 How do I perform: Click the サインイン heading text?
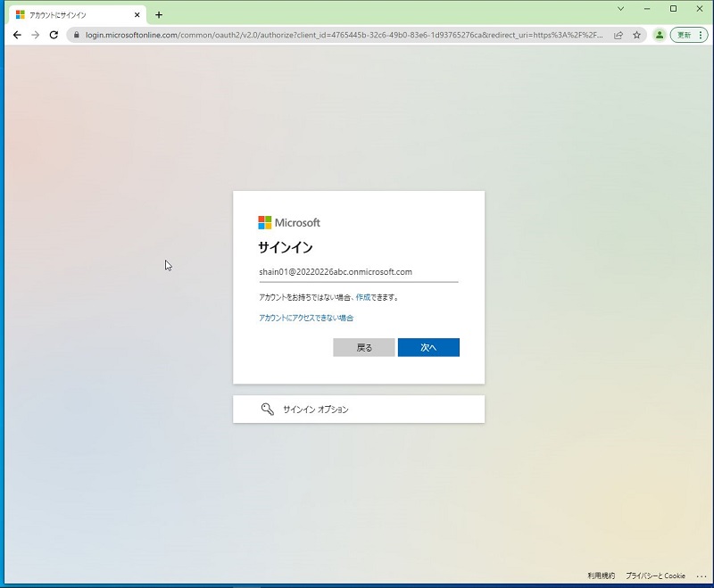coord(286,247)
